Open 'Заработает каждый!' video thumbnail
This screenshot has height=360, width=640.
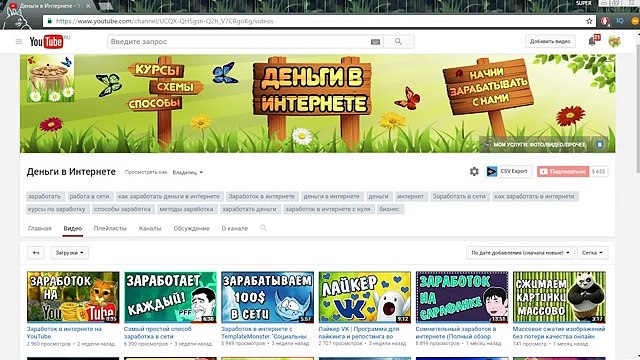[x=170, y=297]
